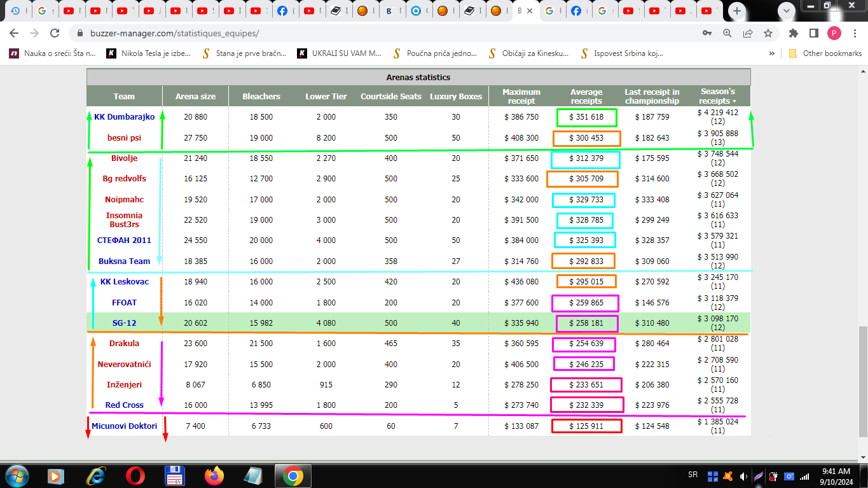Open the notepad taskbar app
868x488 pixels.
253,475
